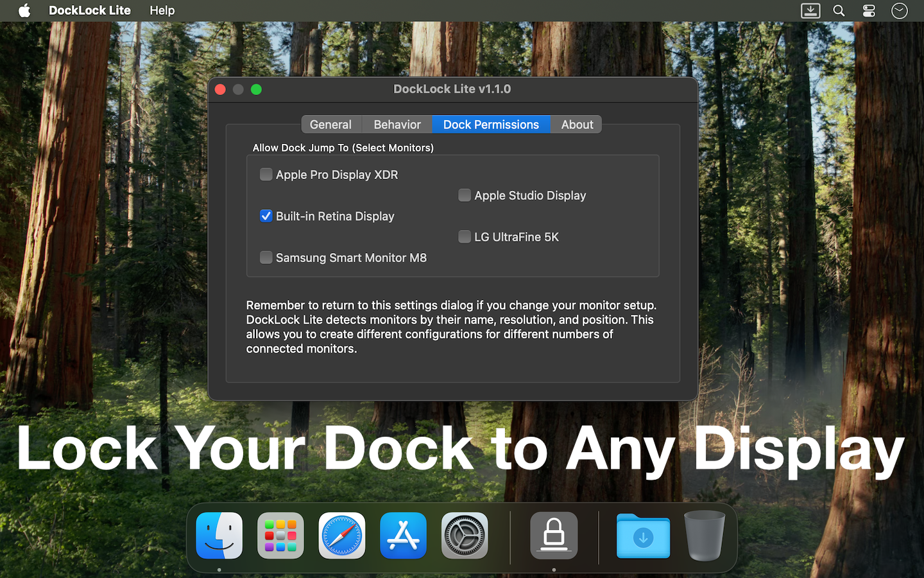Enable Samsung Smart Monitor M8 checkbox

coord(266,257)
